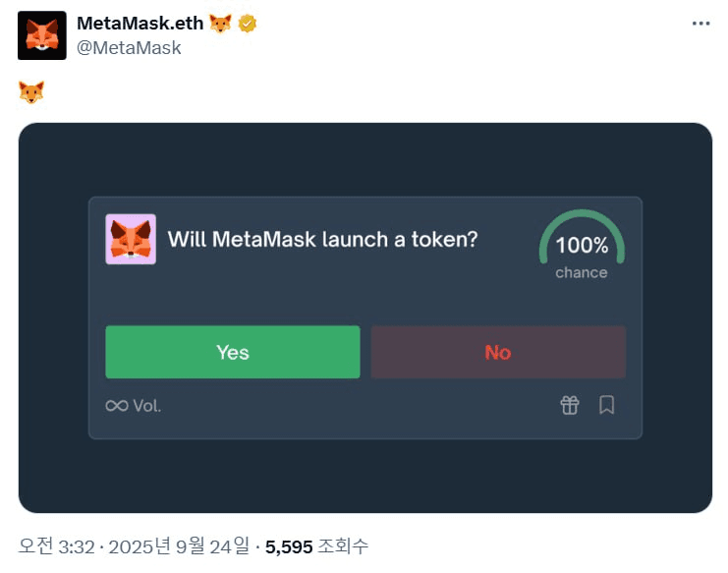Click the bookmark icon in poll card
Screen dimensions: 728x573
click(606, 405)
